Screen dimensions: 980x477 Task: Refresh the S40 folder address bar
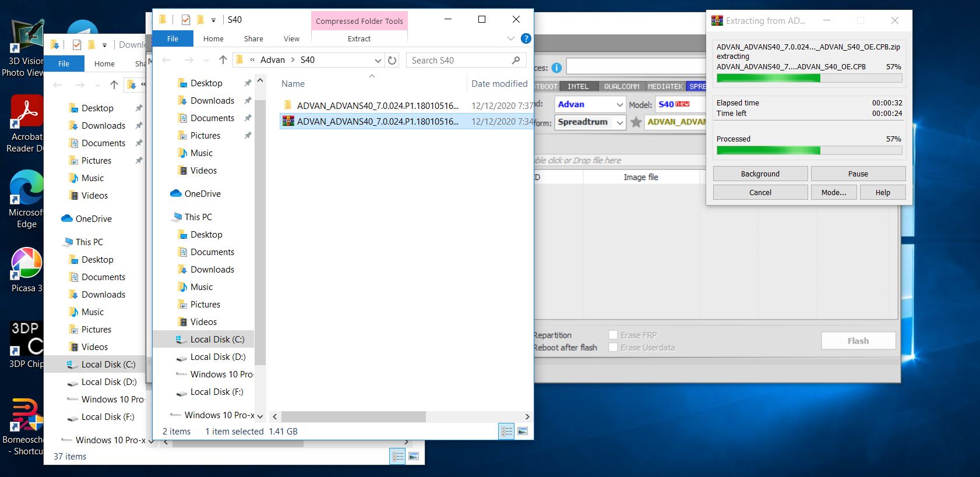pyautogui.click(x=392, y=60)
